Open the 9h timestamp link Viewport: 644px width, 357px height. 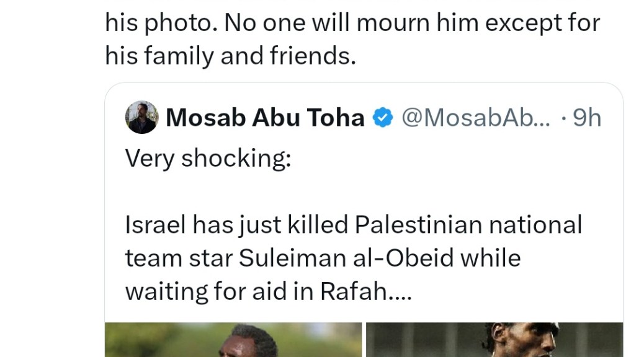click(x=587, y=118)
